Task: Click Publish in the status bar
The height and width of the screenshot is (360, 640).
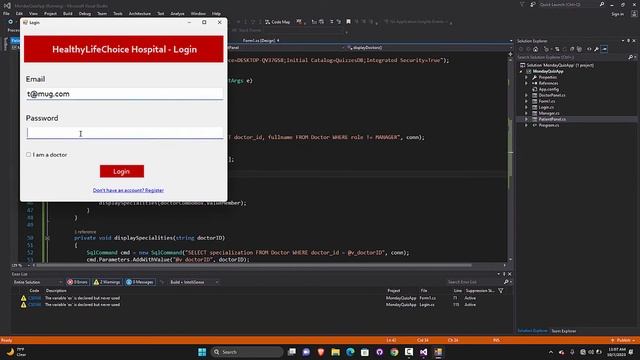Action: (x=623, y=340)
